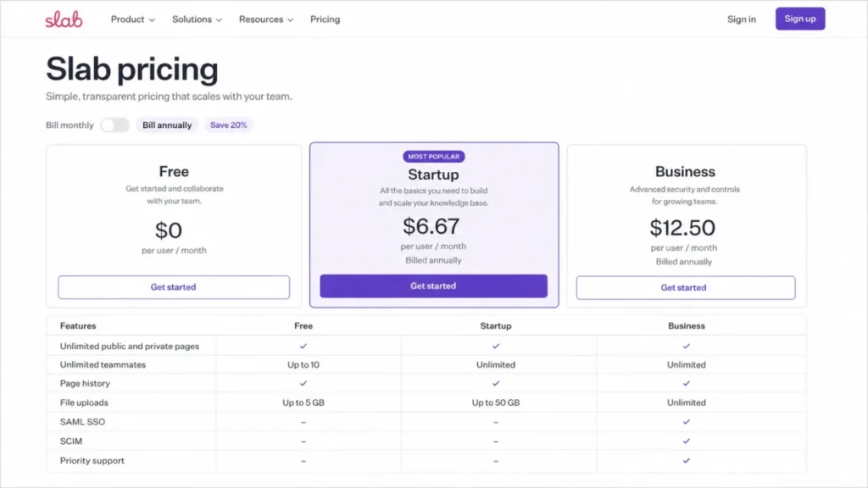Click the Business 'Unlimited' file uploads cell
The height and width of the screenshot is (488, 868).
(687, 402)
